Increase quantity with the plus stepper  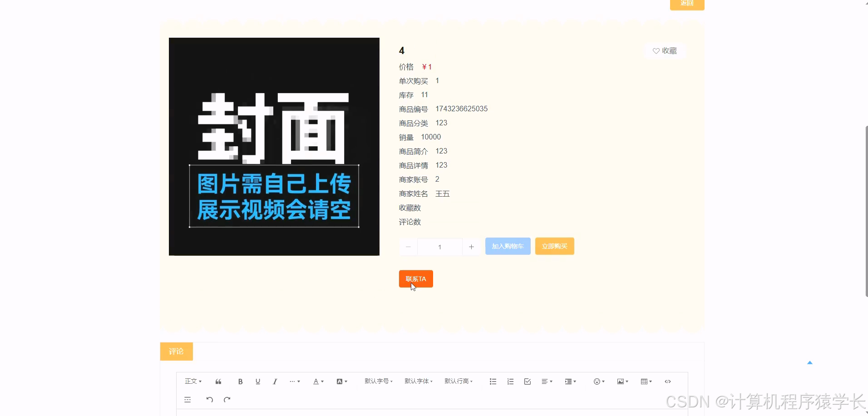pos(471,247)
